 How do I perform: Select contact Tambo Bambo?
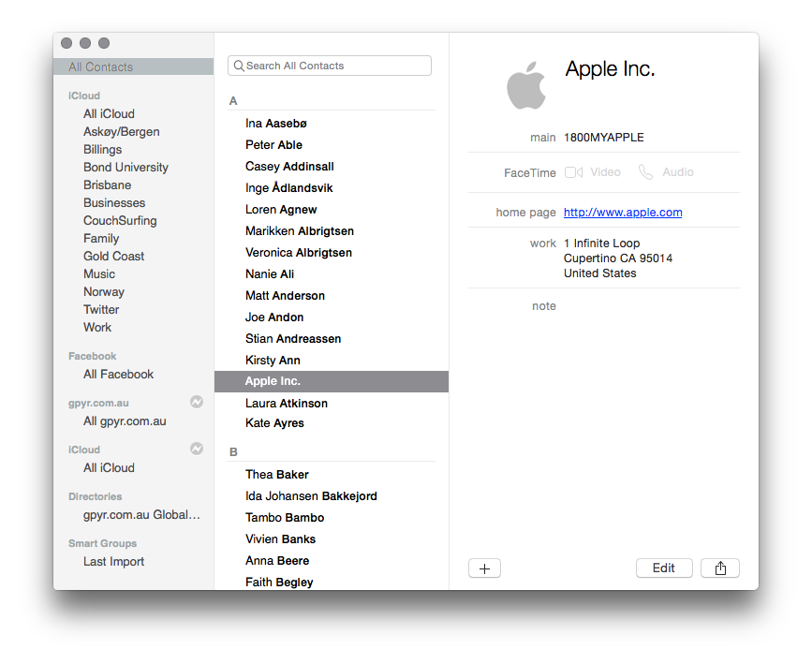pos(285,518)
